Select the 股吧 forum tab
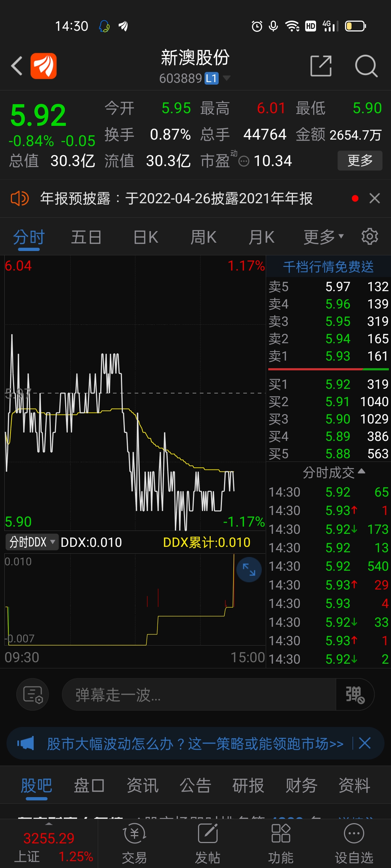The width and height of the screenshot is (391, 868). tap(36, 786)
